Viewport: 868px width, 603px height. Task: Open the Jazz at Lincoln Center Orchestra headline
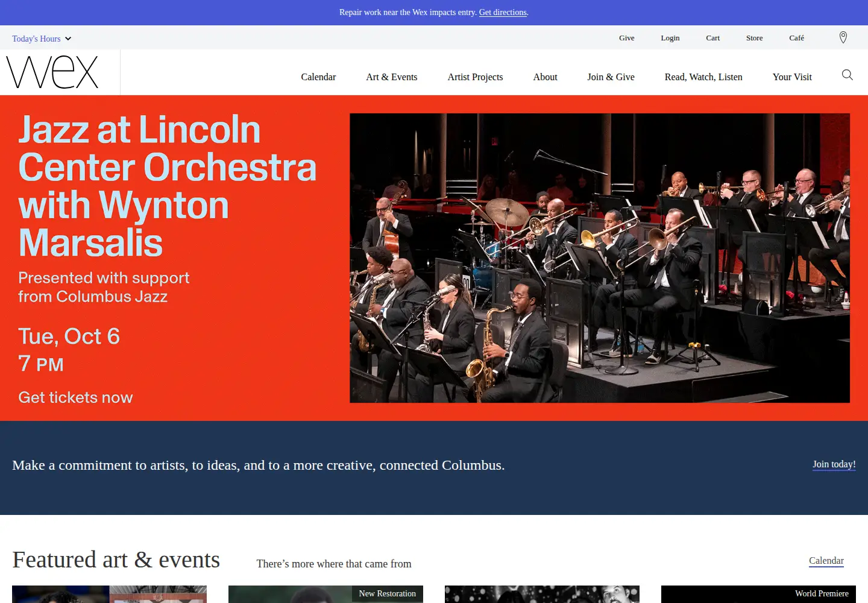click(167, 186)
